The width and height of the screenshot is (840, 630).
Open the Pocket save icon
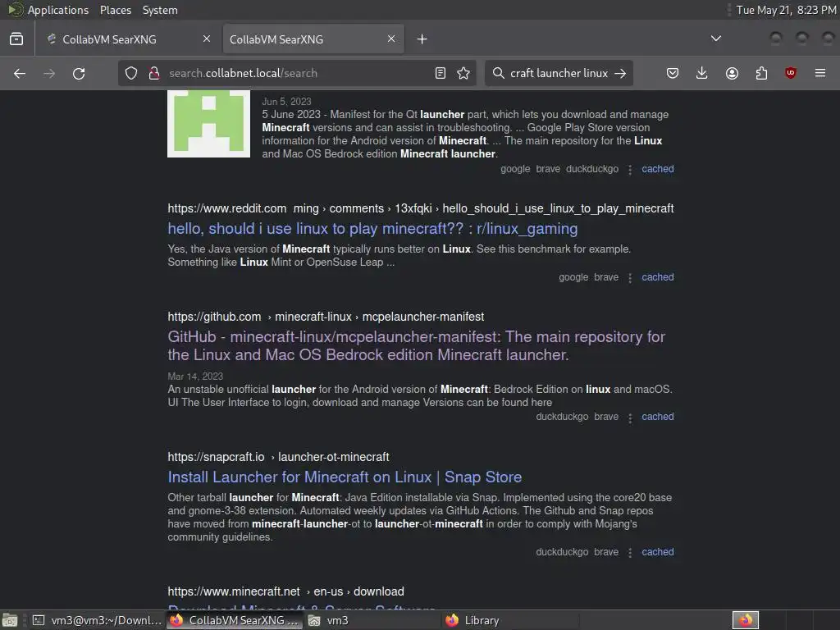[673, 73]
